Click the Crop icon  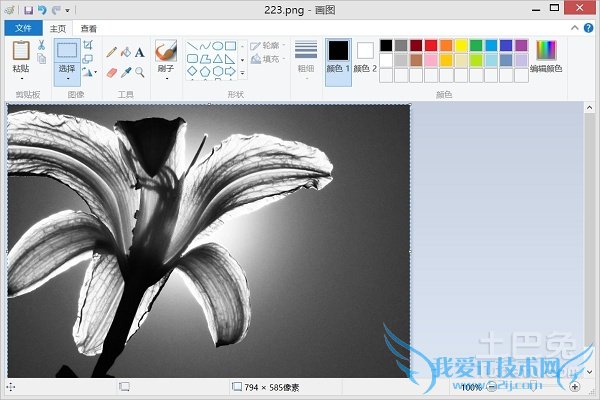tap(88, 45)
